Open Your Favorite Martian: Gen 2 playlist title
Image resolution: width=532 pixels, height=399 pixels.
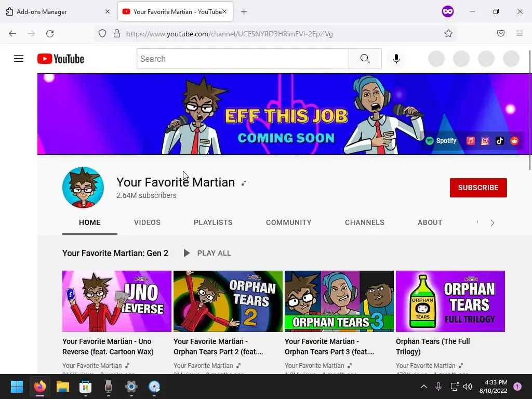click(x=115, y=253)
